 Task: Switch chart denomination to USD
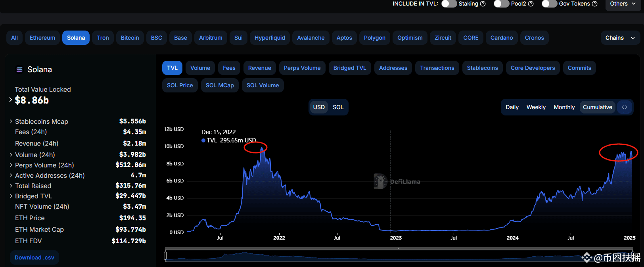tap(319, 107)
